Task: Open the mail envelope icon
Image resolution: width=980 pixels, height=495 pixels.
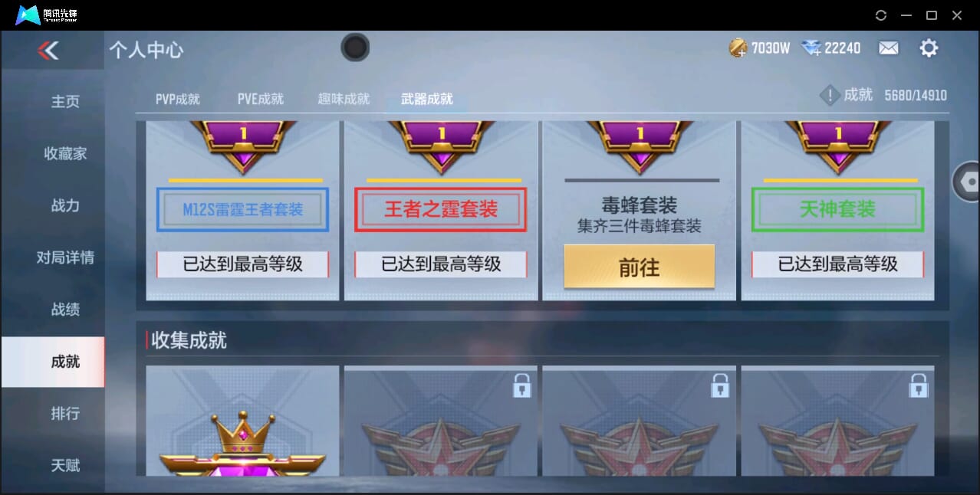Action: point(888,48)
